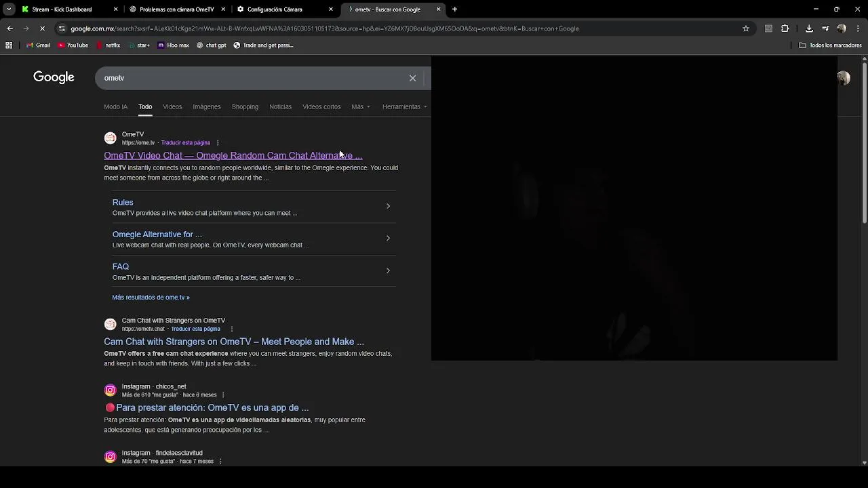The width and height of the screenshot is (868, 488).
Task: Open the Rules sitelink
Action: click(123, 202)
